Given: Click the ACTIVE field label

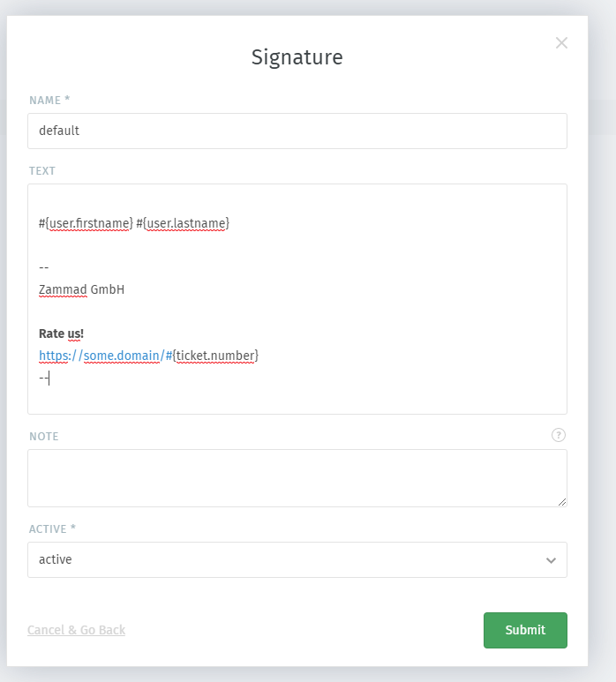Looking at the screenshot, I should [52, 528].
